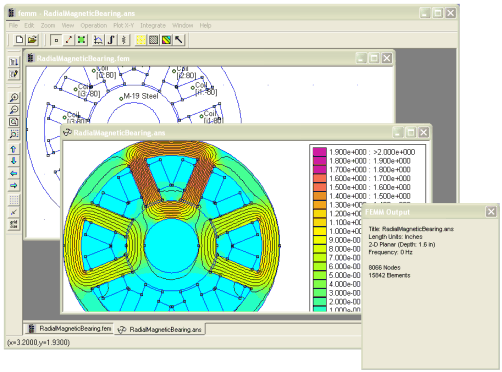Screen dimensions: 502x372
Task: Click the top magenta legend color swatch
Action: (x=319, y=152)
